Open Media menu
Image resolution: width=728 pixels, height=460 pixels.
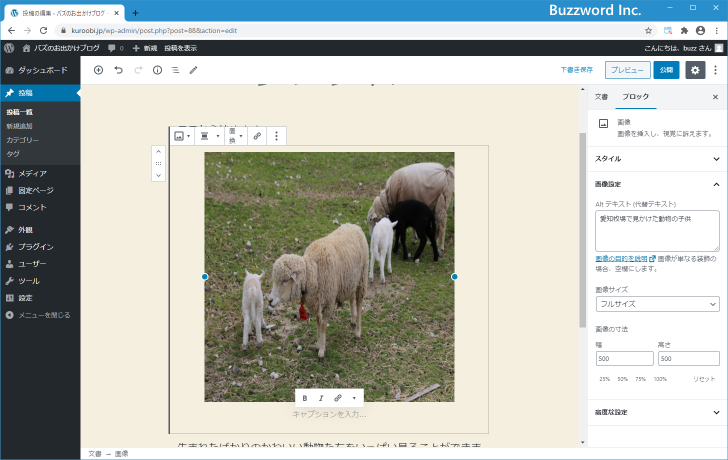[40, 174]
